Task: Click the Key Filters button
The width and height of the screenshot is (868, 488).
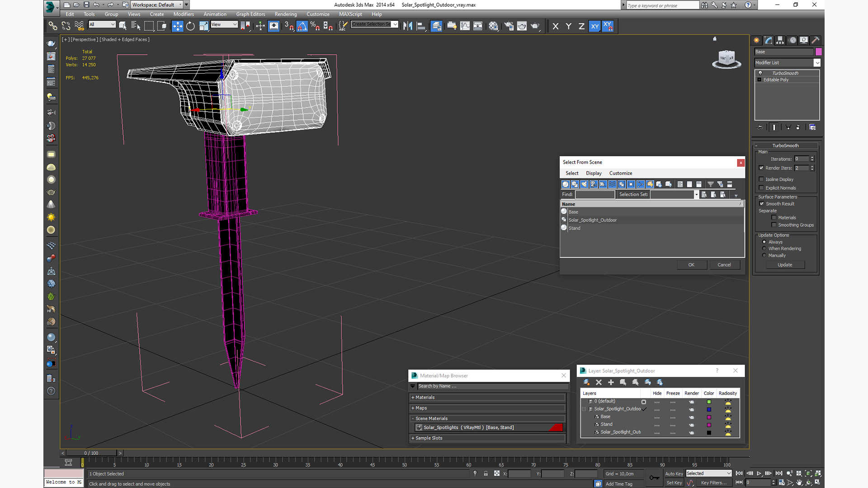Action: [x=713, y=483]
